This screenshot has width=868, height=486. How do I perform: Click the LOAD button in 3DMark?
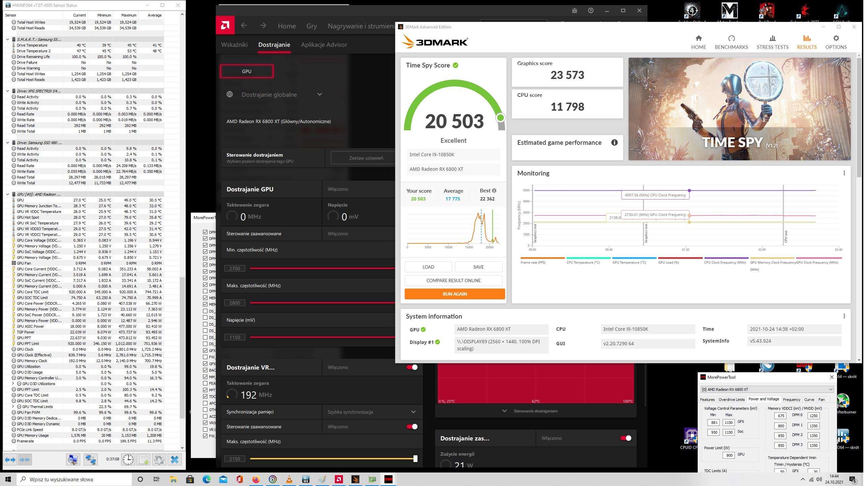428,267
